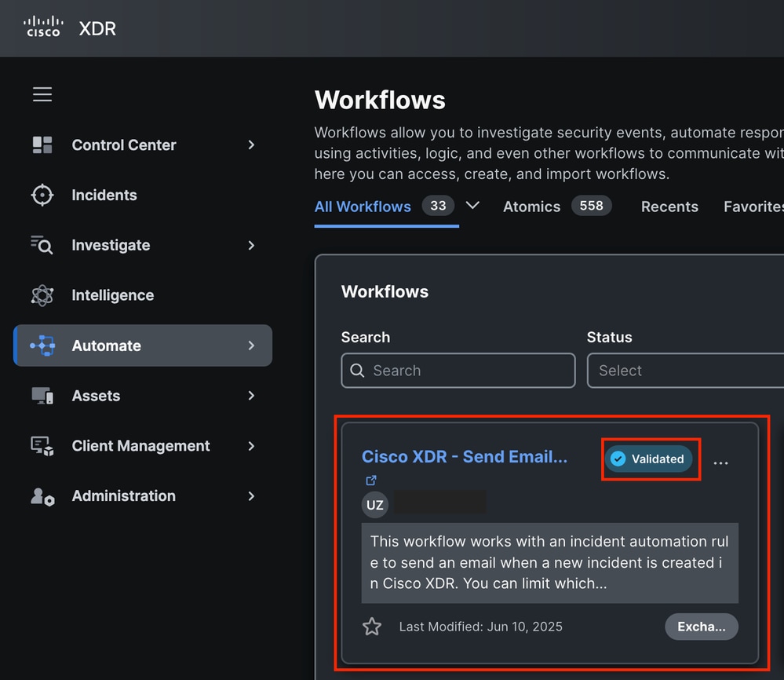Open the Status Select dropdown
784x680 pixels.
point(685,371)
